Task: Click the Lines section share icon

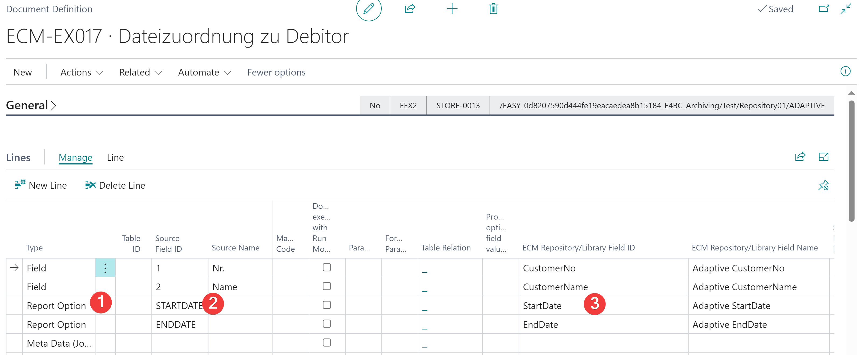Action: point(800,157)
